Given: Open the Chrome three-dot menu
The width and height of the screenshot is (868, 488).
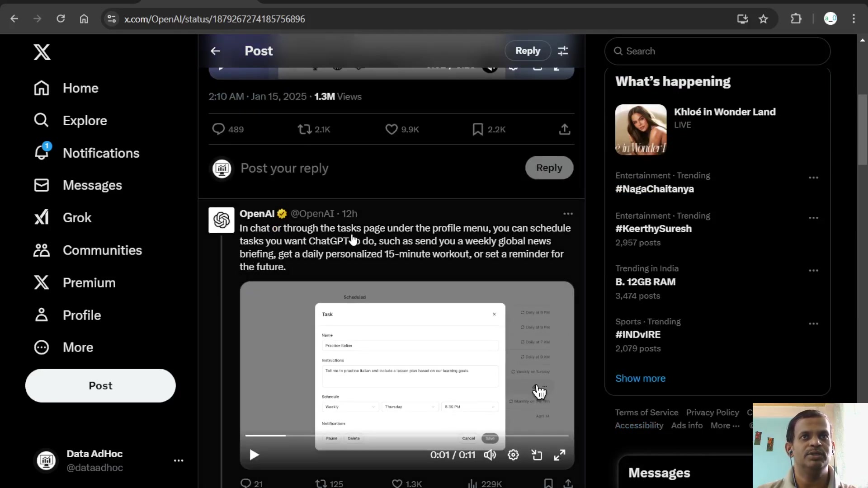Looking at the screenshot, I should click(x=854, y=19).
